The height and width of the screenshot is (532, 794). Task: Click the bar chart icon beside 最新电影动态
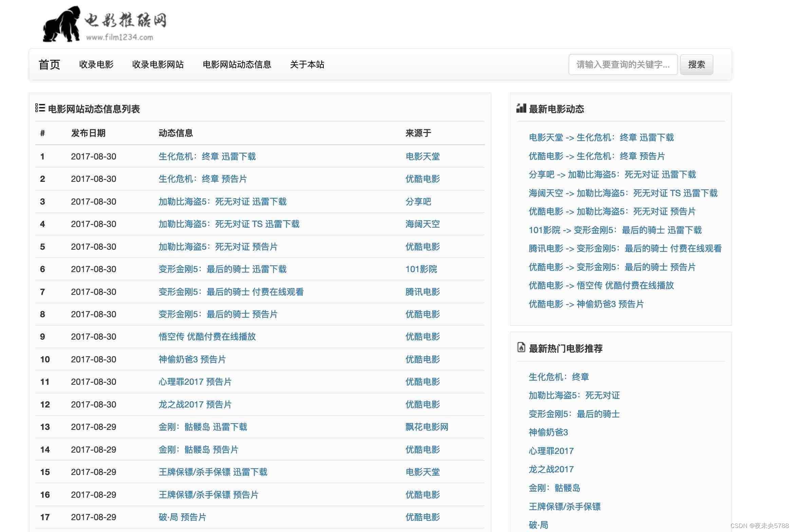pyautogui.click(x=521, y=108)
